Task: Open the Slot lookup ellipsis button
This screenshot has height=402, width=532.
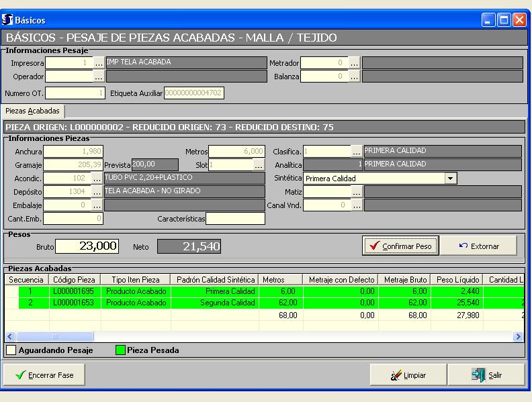Action: click(259, 165)
